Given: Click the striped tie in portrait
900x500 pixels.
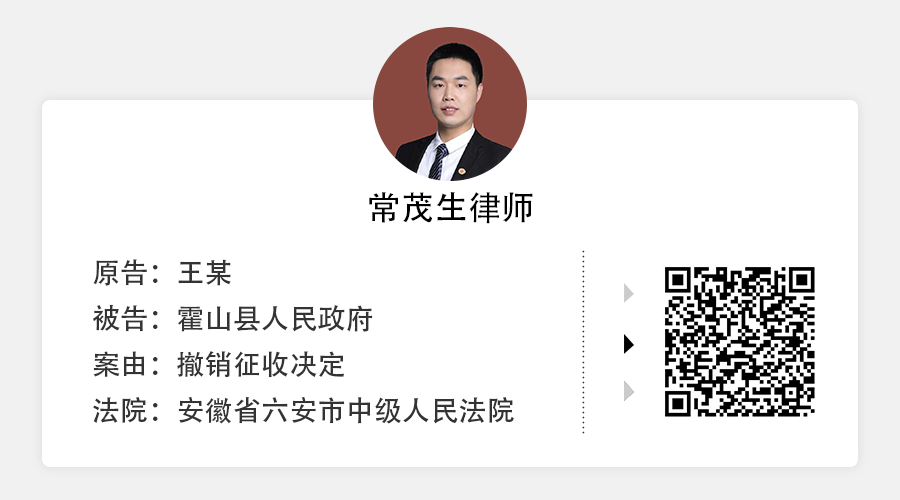Looking at the screenshot, I should coord(438,162).
